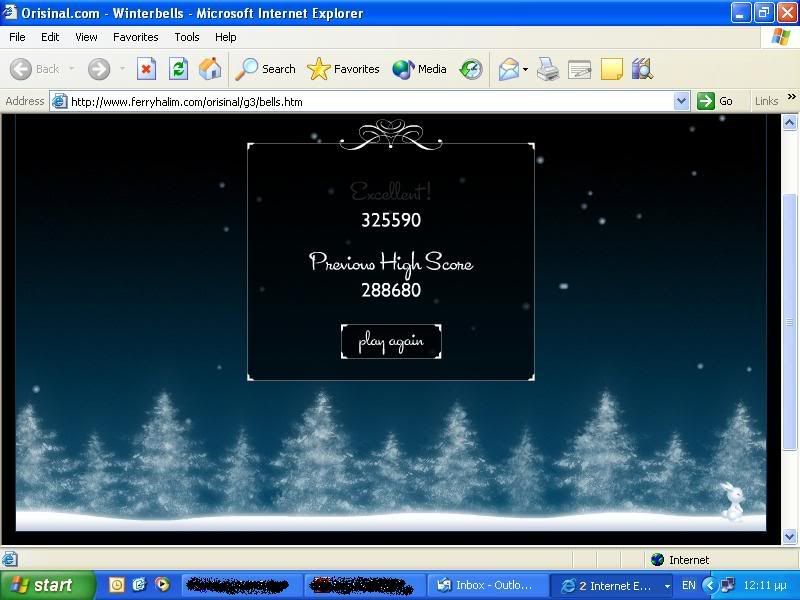The height and width of the screenshot is (600, 800).
Task: Click the final score 325590
Action: [x=391, y=220]
